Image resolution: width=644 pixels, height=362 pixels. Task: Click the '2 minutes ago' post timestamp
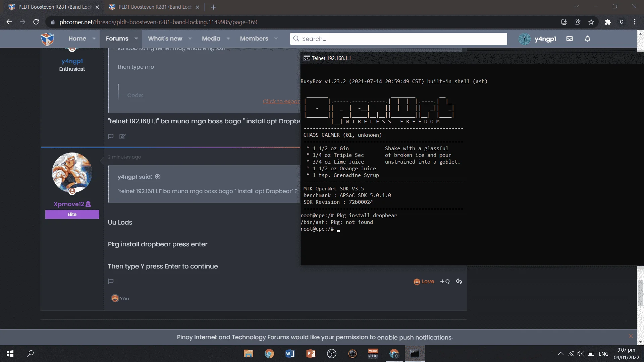tap(124, 157)
